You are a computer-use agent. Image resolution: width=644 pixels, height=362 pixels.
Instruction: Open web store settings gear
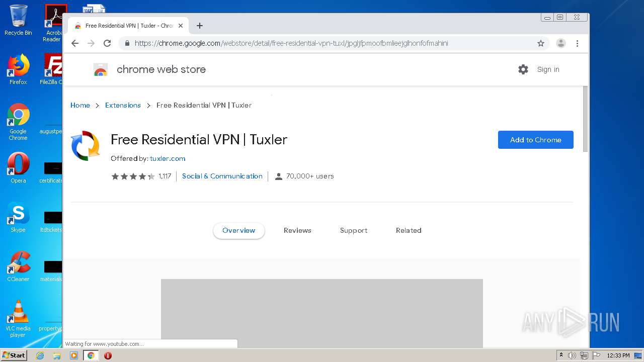(523, 69)
